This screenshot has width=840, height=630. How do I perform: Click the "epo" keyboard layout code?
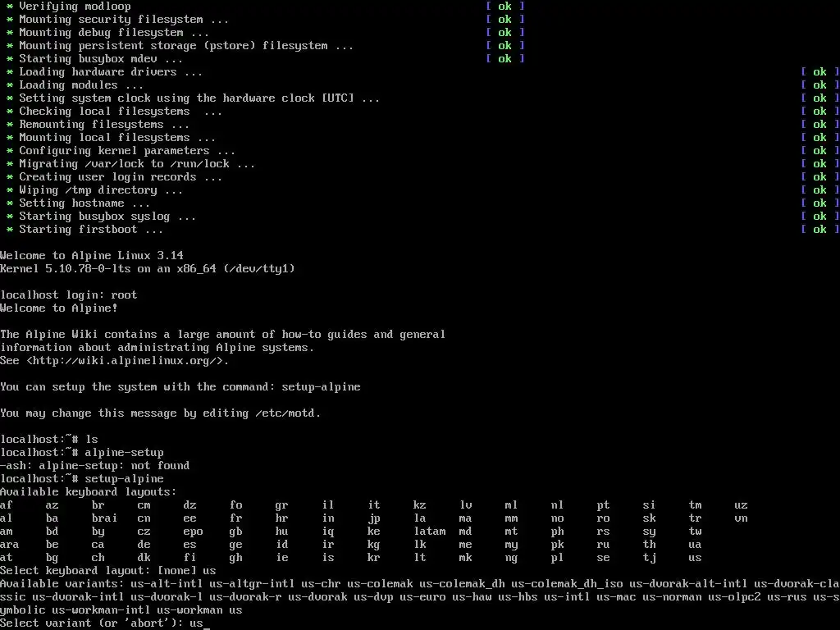click(x=193, y=532)
